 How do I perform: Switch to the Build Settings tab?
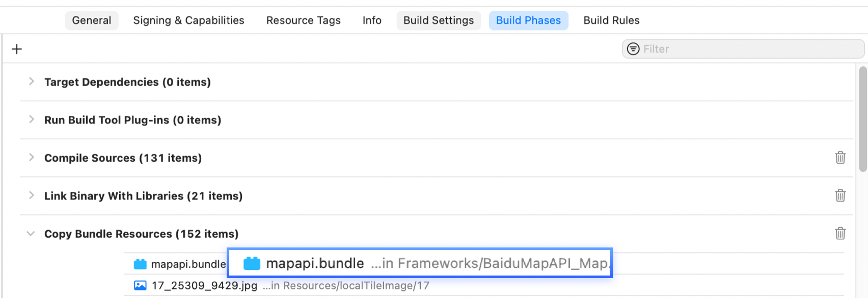pos(439,20)
